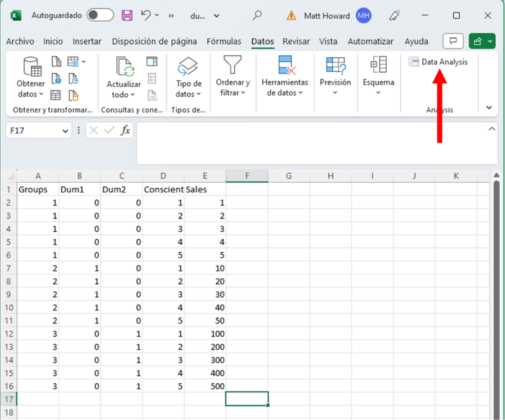Switch to the Fórmulas tab
The height and width of the screenshot is (420, 505).
224,41
